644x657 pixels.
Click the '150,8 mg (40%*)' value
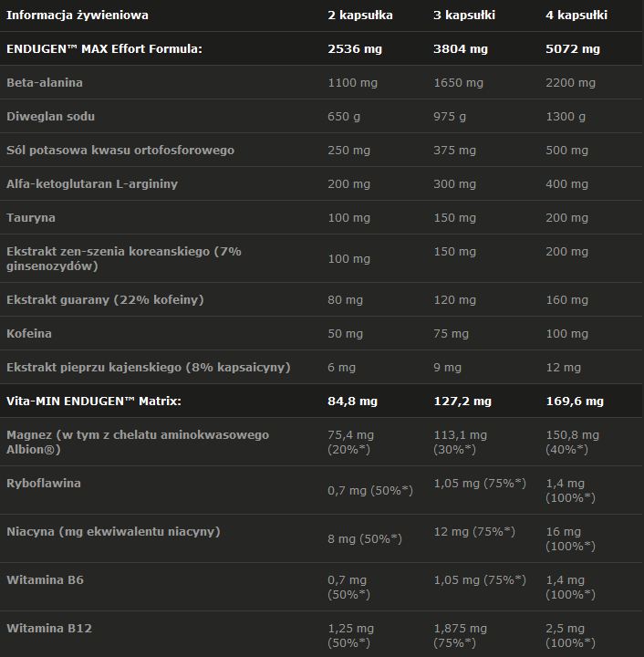[x=572, y=442]
